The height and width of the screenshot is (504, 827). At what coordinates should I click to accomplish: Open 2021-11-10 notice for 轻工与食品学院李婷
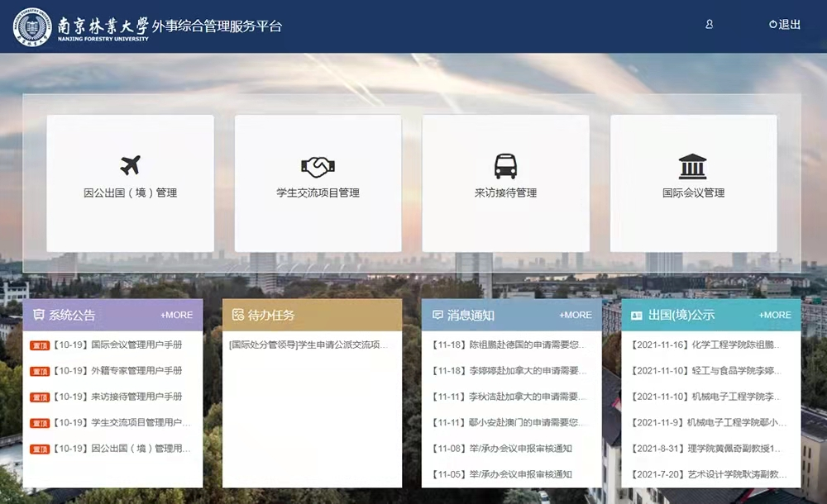706,371
